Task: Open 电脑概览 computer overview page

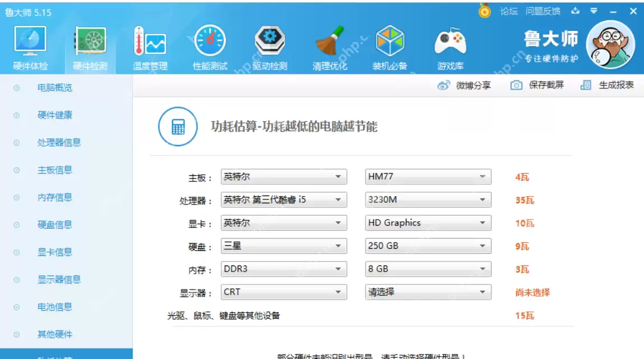Action: click(54, 87)
